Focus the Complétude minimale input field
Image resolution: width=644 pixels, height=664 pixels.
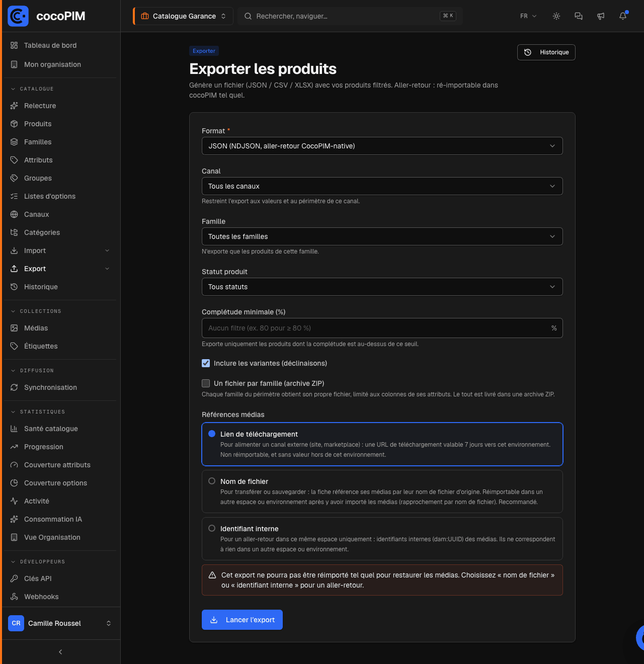coord(382,328)
